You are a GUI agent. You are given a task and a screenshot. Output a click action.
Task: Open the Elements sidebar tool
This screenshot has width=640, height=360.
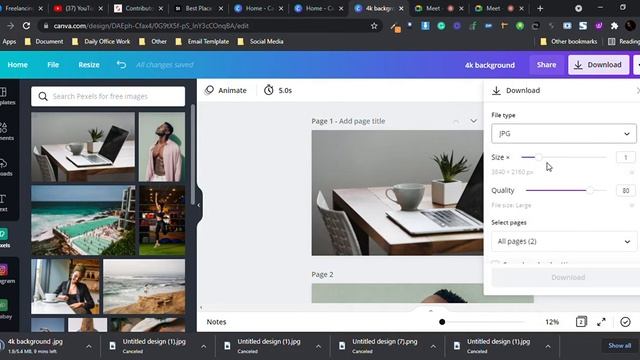pos(4,131)
